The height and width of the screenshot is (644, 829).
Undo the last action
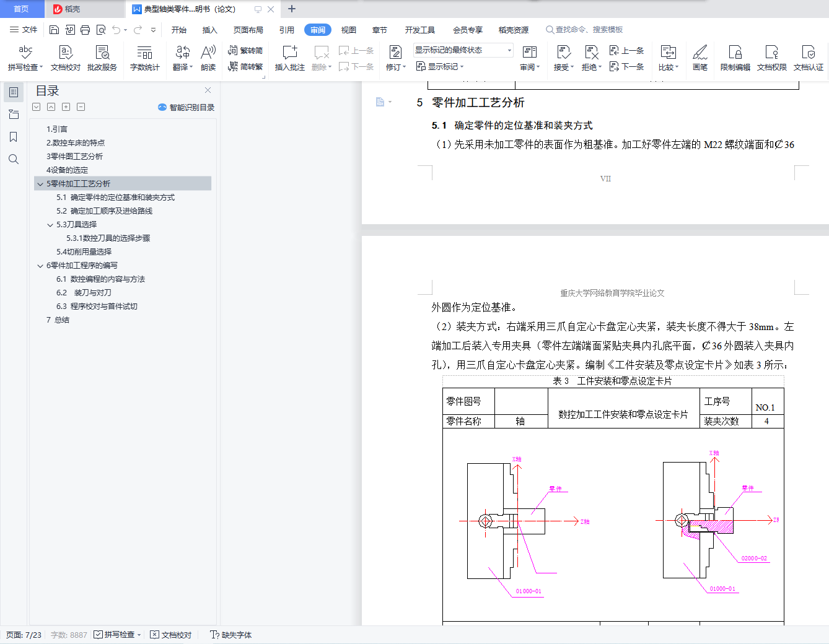(x=116, y=30)
